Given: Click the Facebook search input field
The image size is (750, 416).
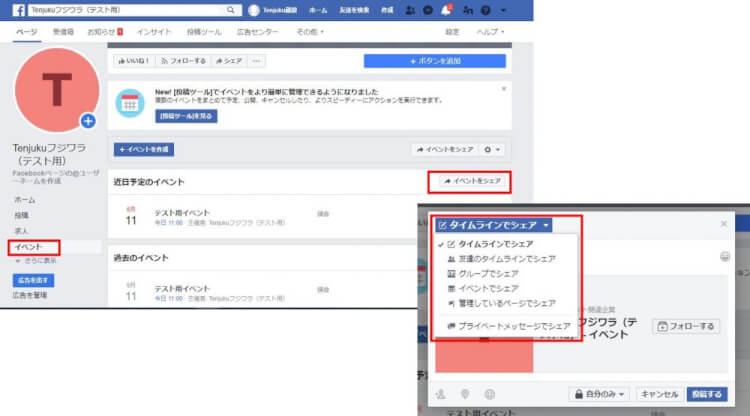Looking at the screenshot, I should [x=127, y=10].
